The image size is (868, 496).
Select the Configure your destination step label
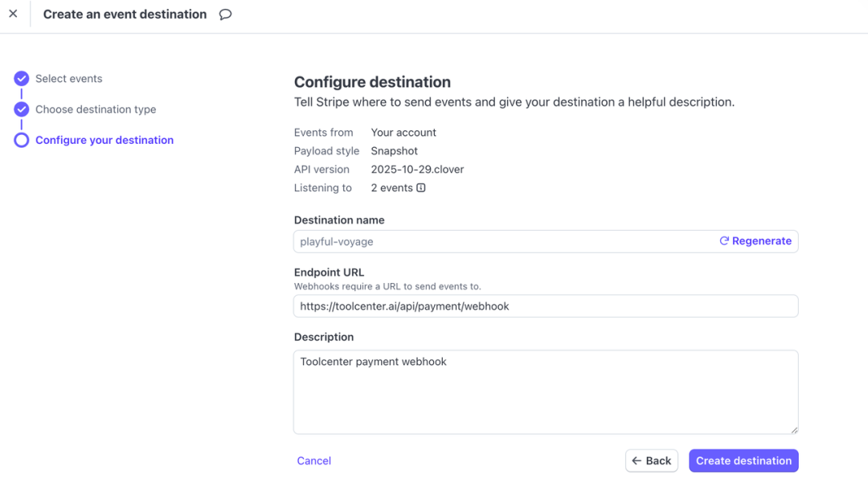[104, 140]
